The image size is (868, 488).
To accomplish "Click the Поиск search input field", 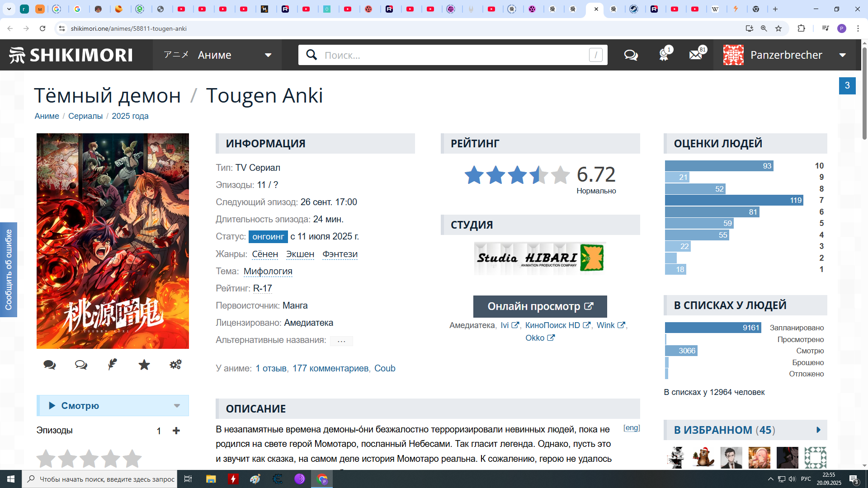I will (x=452, y=55).
